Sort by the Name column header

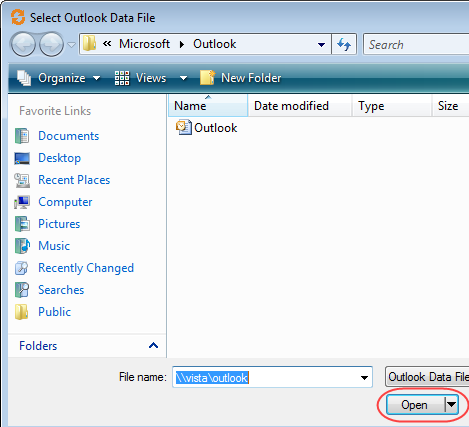point(208,106)
